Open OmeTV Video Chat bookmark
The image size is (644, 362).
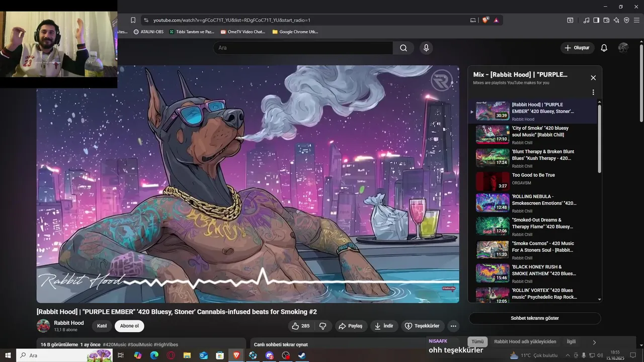[x=243, y=32]
